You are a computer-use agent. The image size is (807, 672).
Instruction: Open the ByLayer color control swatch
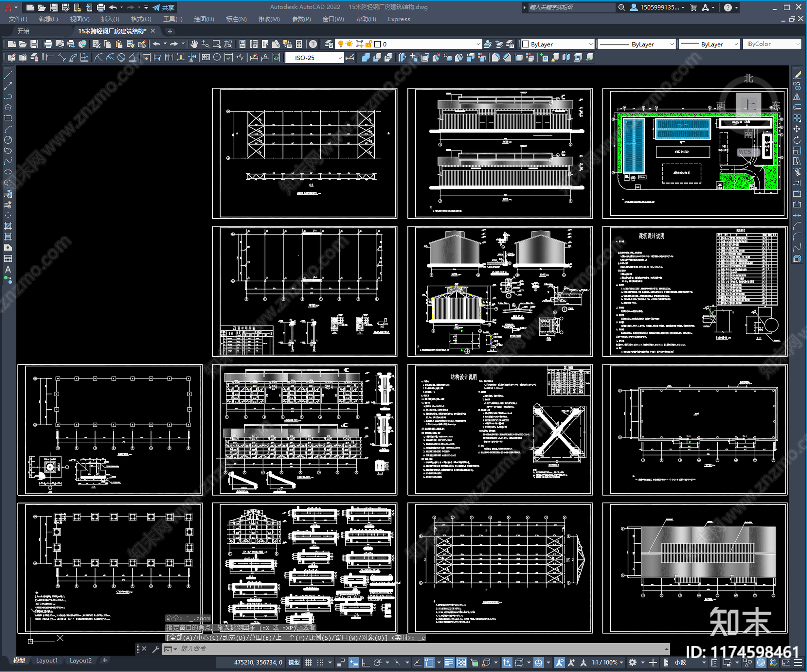tap(557, 44)
